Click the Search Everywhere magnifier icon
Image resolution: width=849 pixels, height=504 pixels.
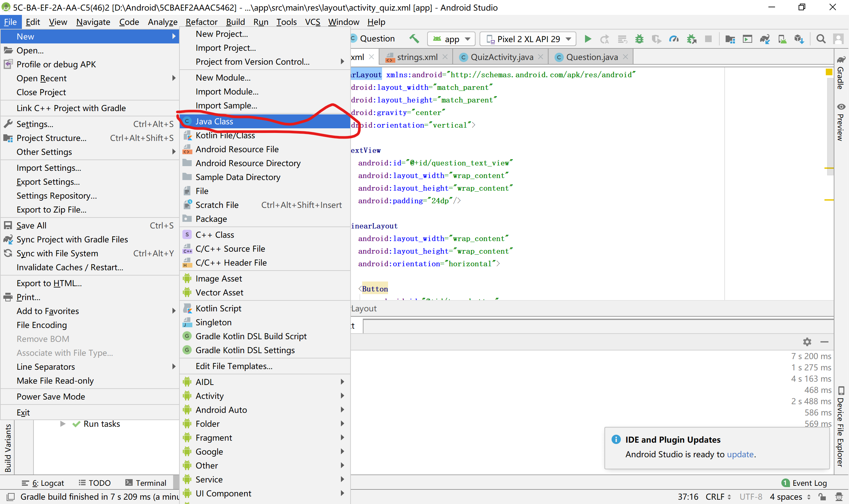(x=821, y=39)
